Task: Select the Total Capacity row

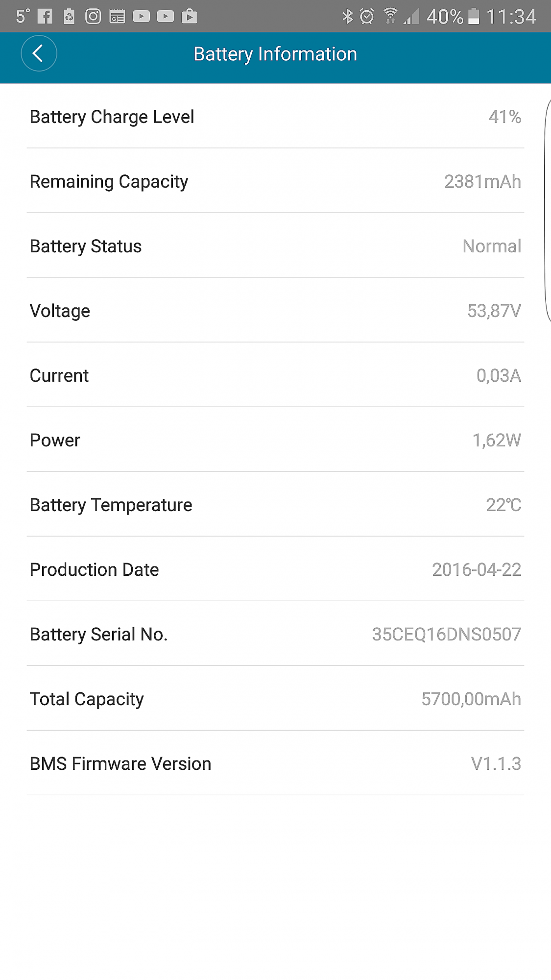Action: pyautogui.click(x=275, y=699)
